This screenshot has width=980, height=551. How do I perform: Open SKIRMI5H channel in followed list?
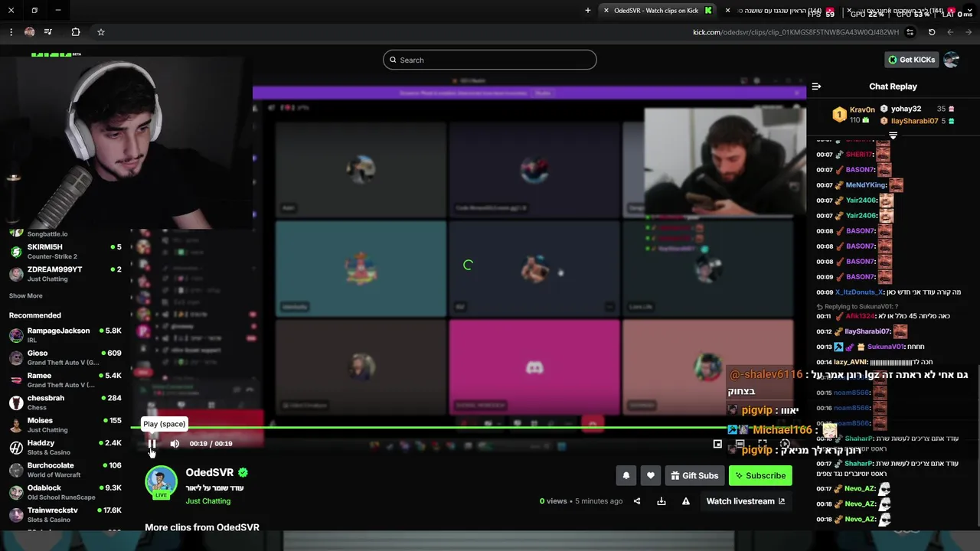click(65, 252)
